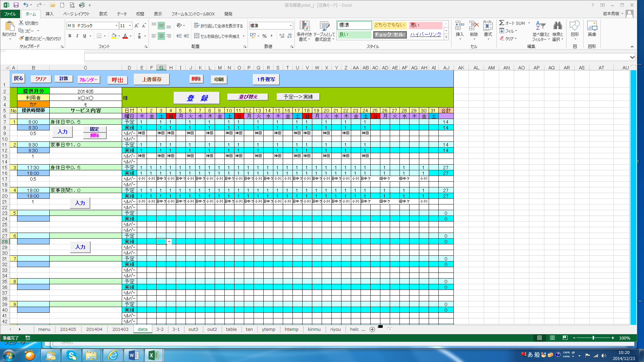Image resolution: width=644 pixels, height=362 pixels.
Task: Undo the last action
Action: coord(25,5)
